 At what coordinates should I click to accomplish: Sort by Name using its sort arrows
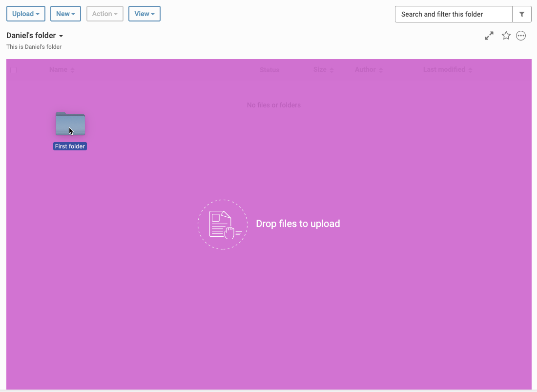[x=72, y=70]
